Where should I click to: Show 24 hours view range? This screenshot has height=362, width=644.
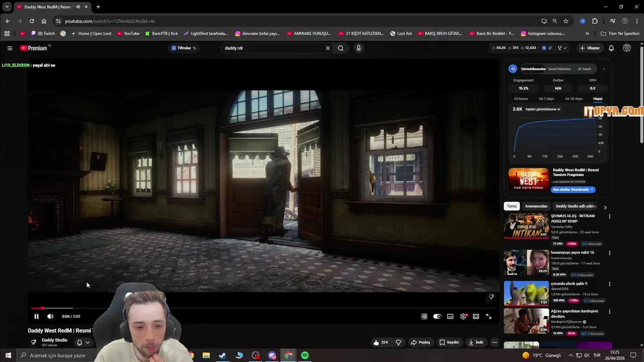point(521,99)
